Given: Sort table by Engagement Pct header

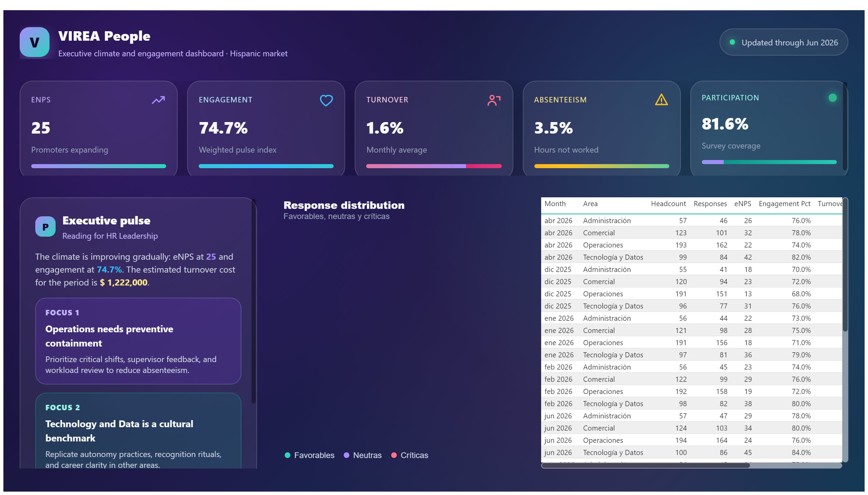Looking at the screenshot, I should pos(784,204).
